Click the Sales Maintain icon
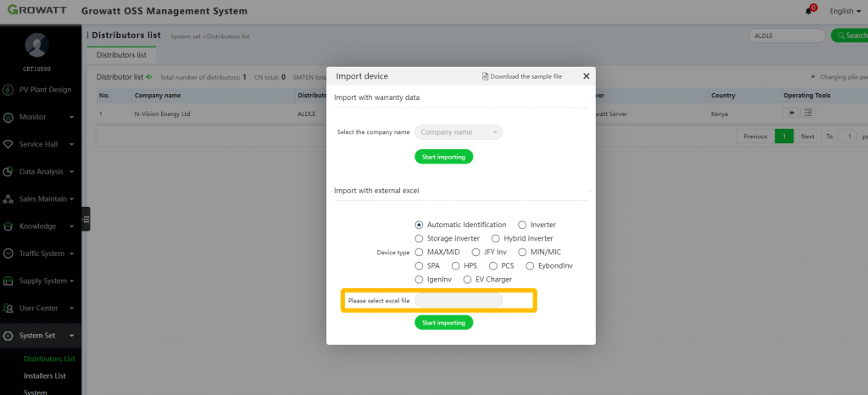 (8, 199)
